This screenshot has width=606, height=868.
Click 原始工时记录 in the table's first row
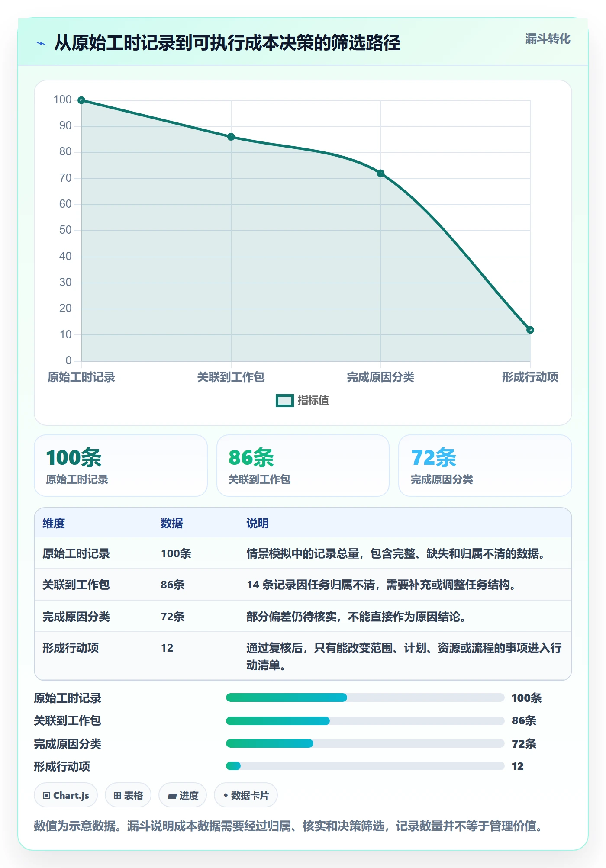[76, 554]
